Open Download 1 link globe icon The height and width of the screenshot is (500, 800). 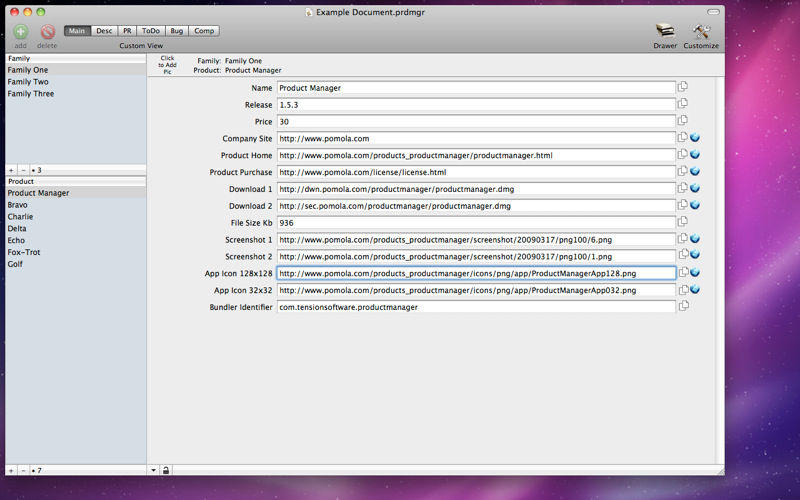(x=695, y=188)
